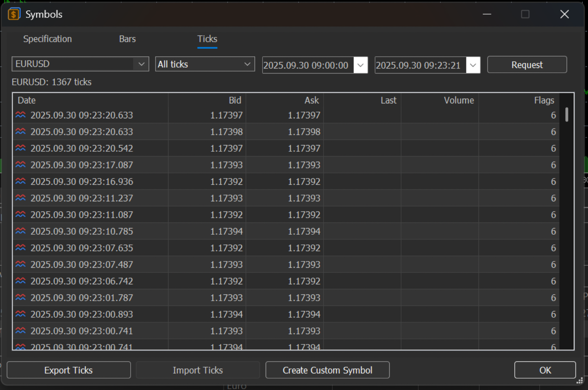Image resolution: width=588 pixels, height=390 pixels.
Task: Click the tick icon of the 09:23:20.633 row with bid 1.17397
Action: [20, 115]
